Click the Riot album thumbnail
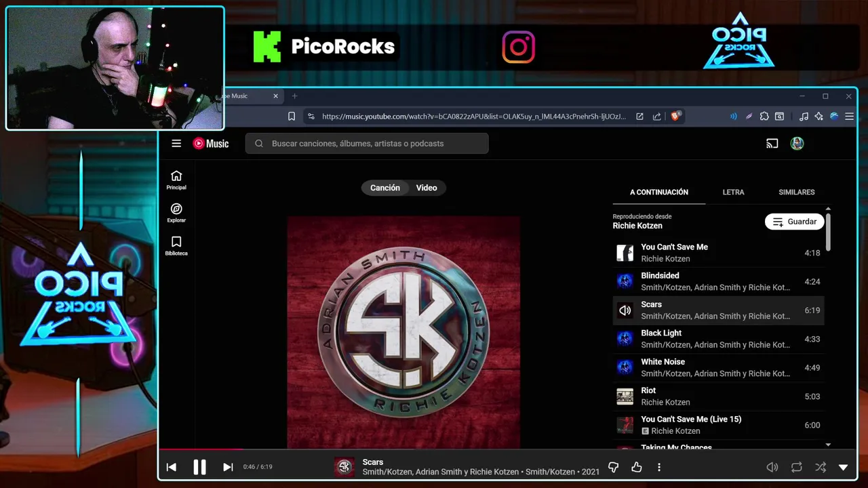Viewport: 868px width, 488px height. [x=625, y=396]
